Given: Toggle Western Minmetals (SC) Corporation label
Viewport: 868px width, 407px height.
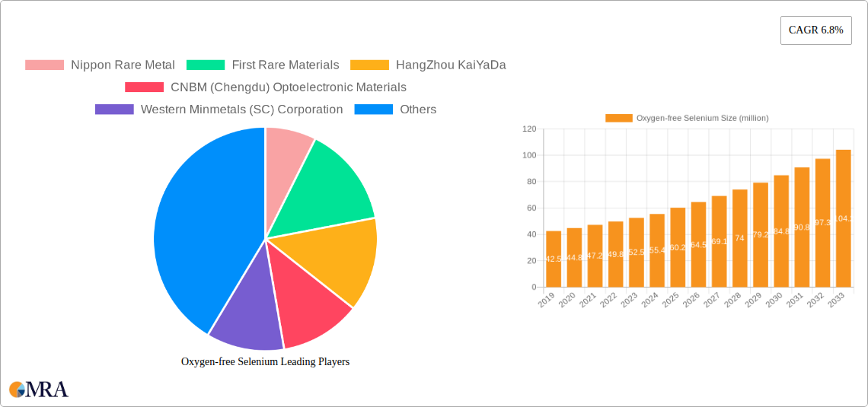Looking at the screenshot, I should pyautogui.click(x=242, y=110).
